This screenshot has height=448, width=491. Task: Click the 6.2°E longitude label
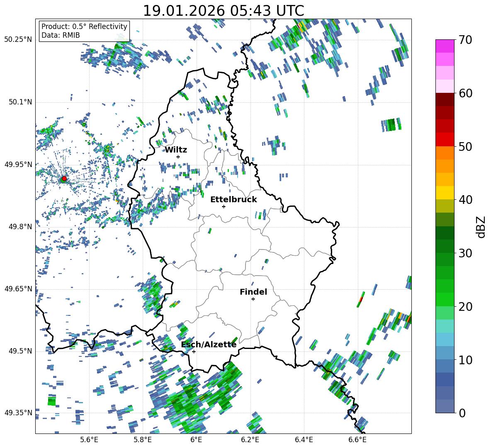(x=250, y=440)
